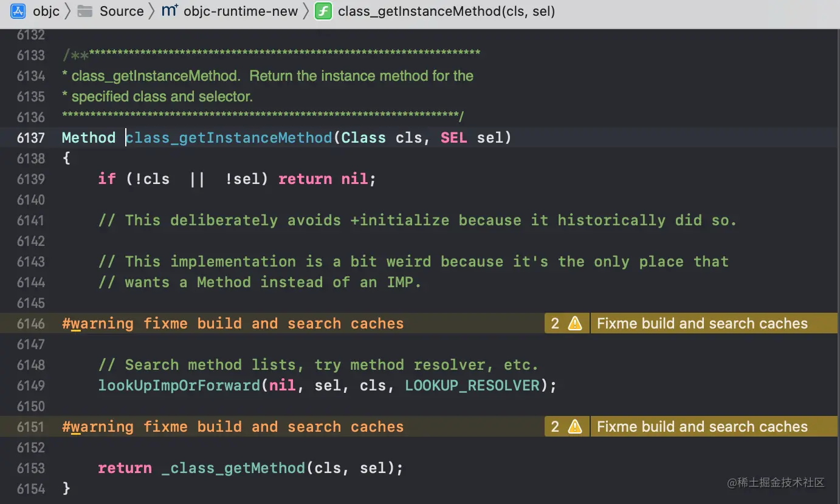Screen dimensions: 840x504
Task: Click the 'return nil' statement on line 6139
Action: [323, 179]
